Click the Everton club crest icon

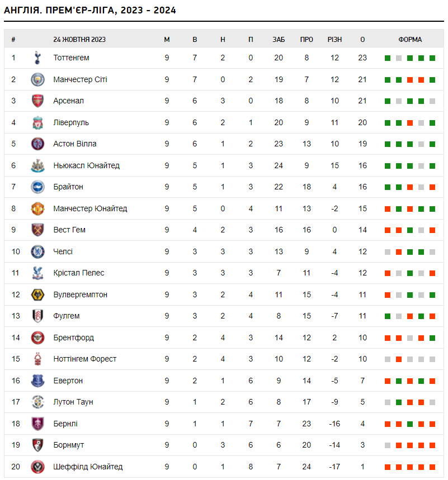(37, 381)
